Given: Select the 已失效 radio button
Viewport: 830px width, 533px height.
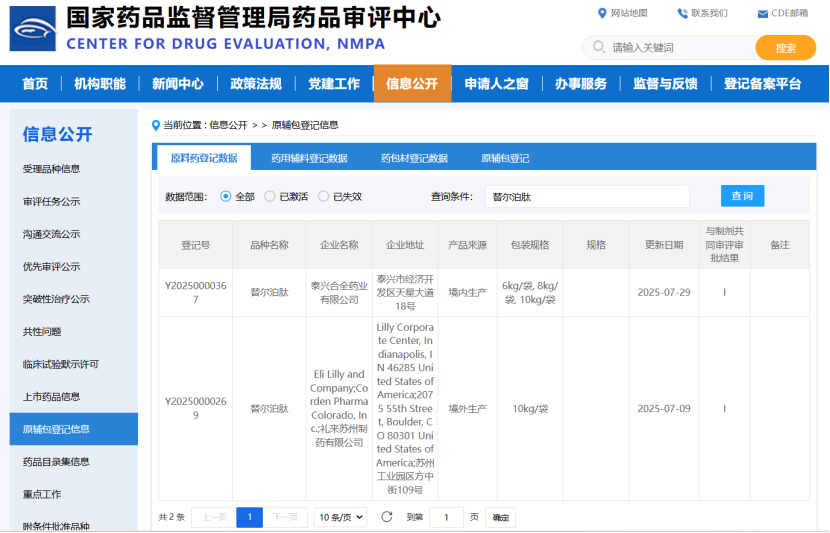Looking at the screenshot, I should 323,197.
